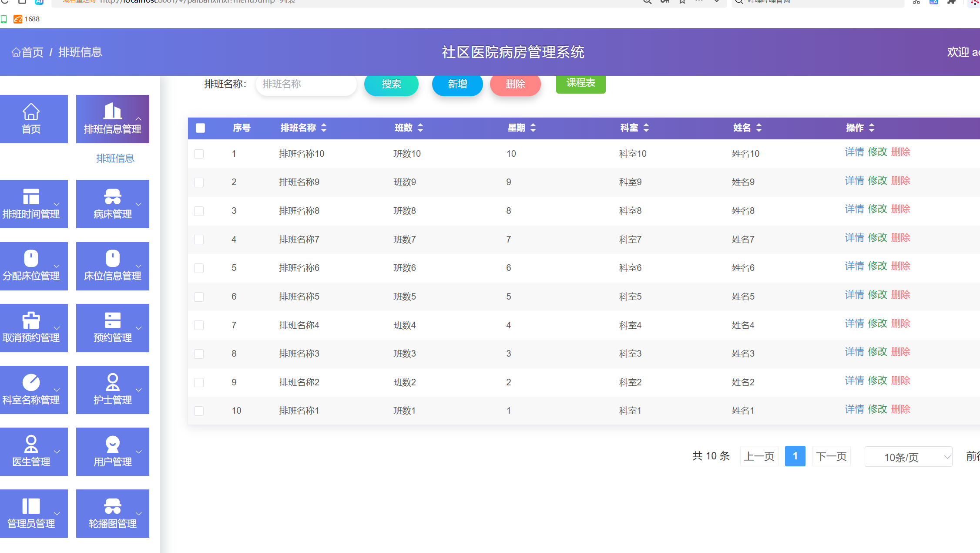Open the 排班信息 submenu item
This screenshot has height=553, width=980.
coord(115,158)
